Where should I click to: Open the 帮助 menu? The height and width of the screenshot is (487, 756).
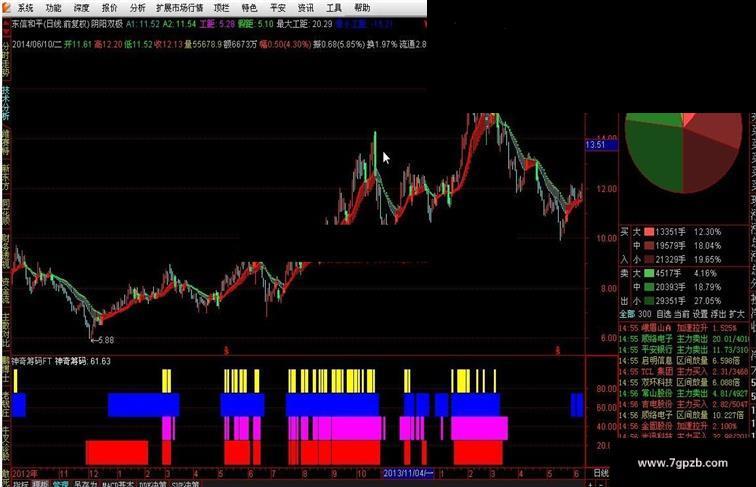362,8
